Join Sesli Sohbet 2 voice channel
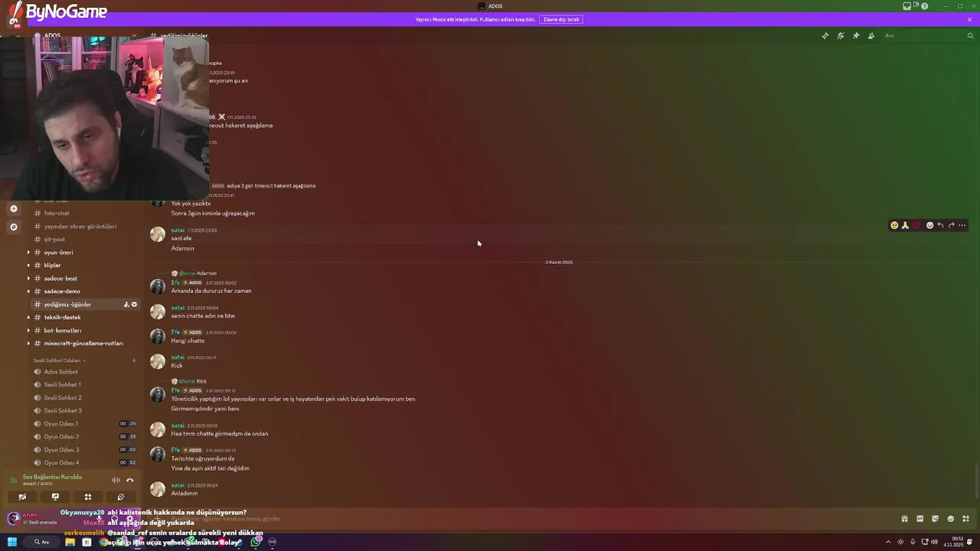Viewport: 980px width, 551px height. point(85,398)
